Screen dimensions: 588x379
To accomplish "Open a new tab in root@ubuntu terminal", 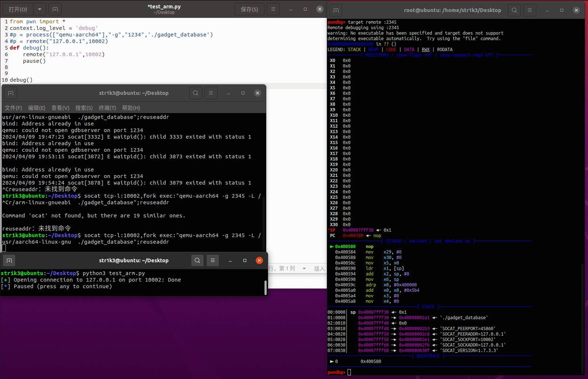I will coord(336,10).
